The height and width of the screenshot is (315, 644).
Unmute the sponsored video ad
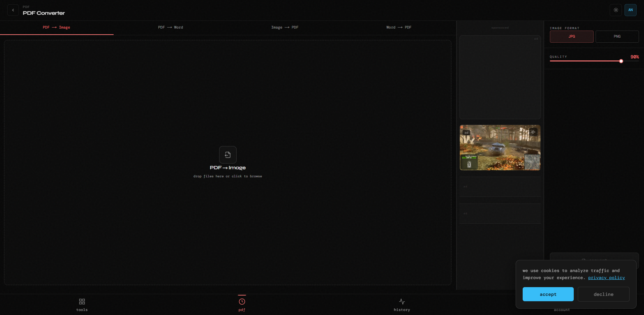[533, 132]
